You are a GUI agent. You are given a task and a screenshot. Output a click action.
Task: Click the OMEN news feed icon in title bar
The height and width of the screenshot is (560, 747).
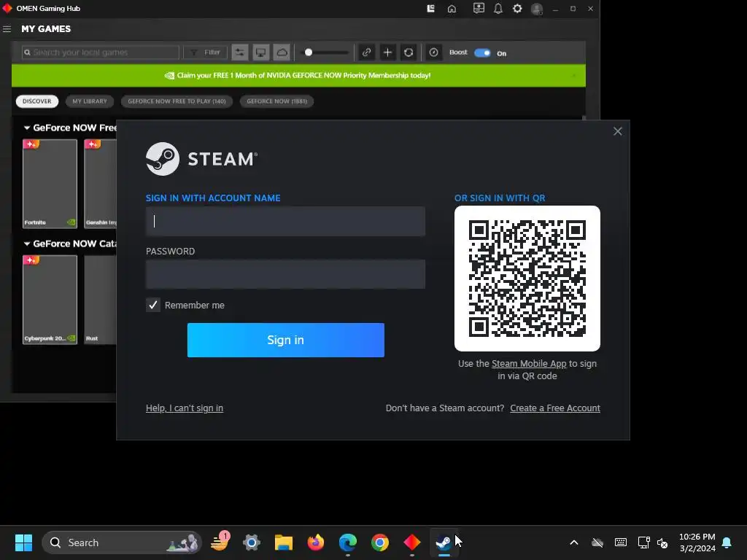pyautogui.click(x=430, y=9)
